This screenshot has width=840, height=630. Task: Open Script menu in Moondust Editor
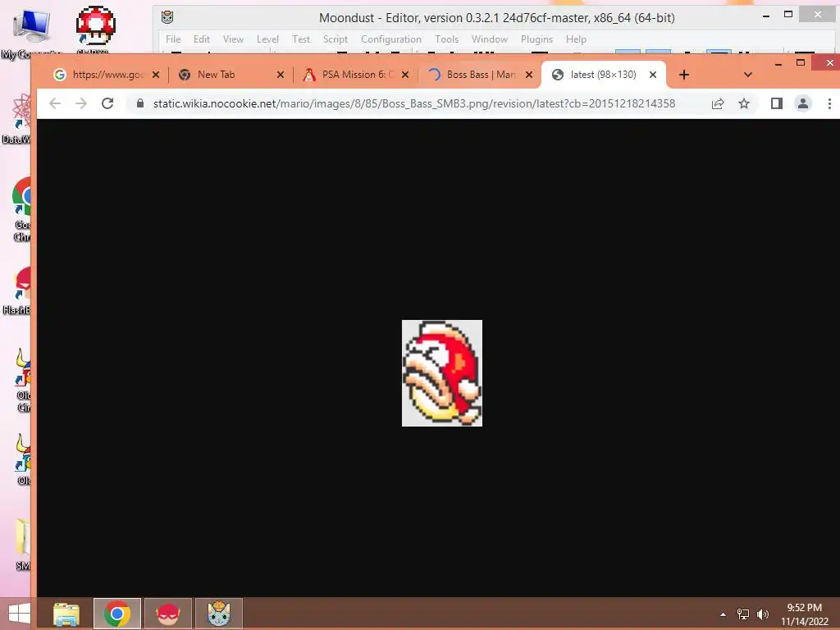(336, 39)
